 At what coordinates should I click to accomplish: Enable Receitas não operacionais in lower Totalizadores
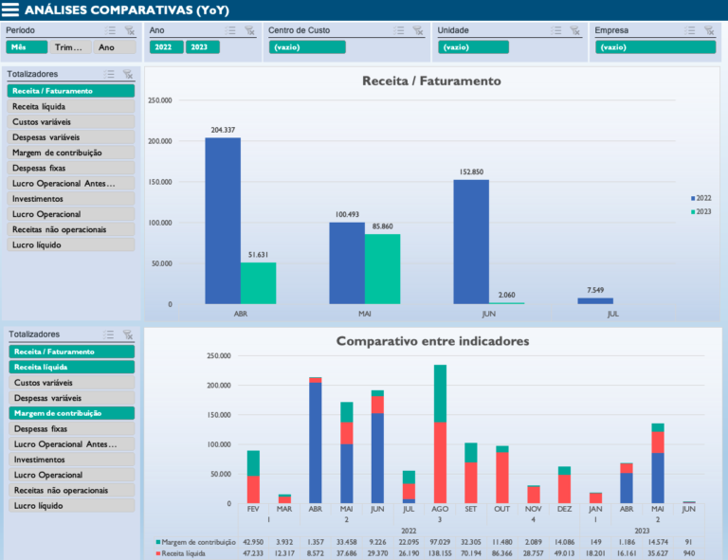coord(71,490)
